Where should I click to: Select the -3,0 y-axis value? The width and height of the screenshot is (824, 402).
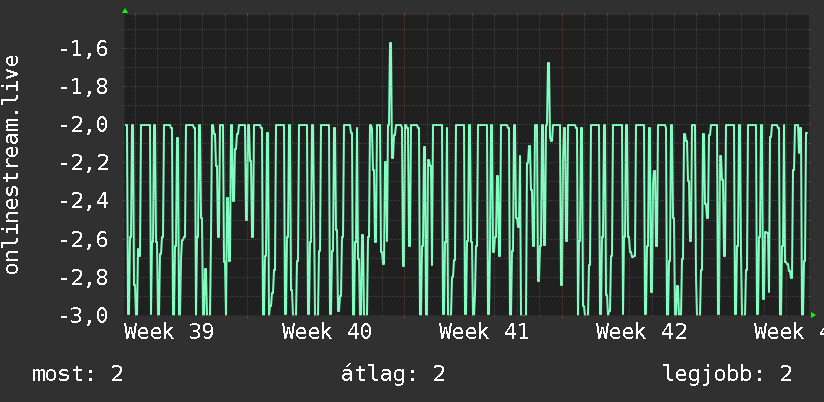click(x=84, y=315)
